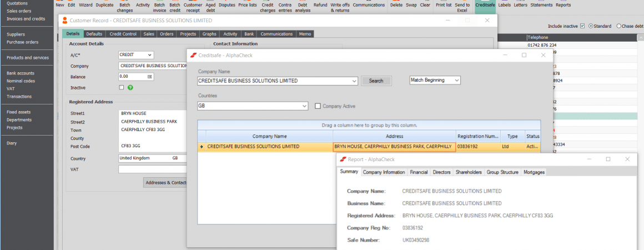Open Disputes in the toolbar
This screenshot has height=250, width=644.
(x=227, y=6)
